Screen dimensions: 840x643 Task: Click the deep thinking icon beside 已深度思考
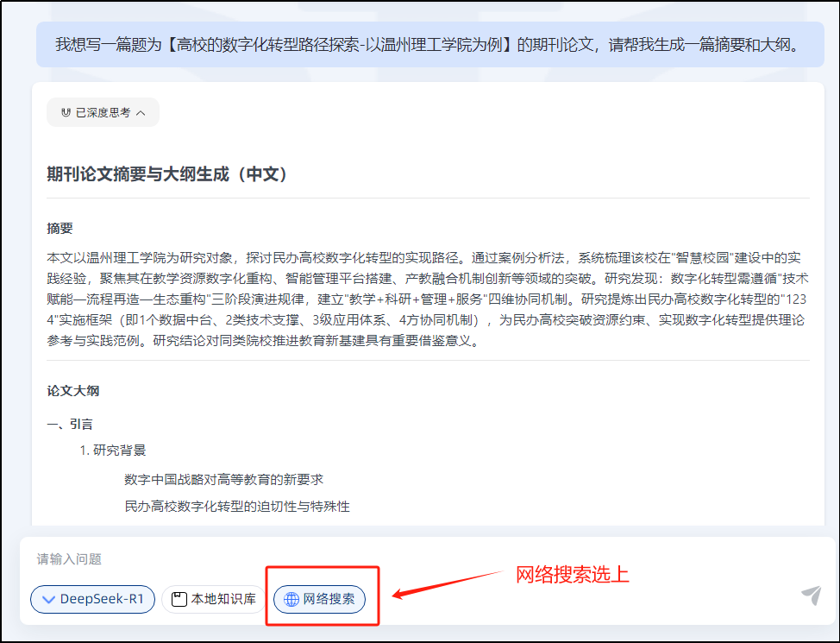pos(66,112)
